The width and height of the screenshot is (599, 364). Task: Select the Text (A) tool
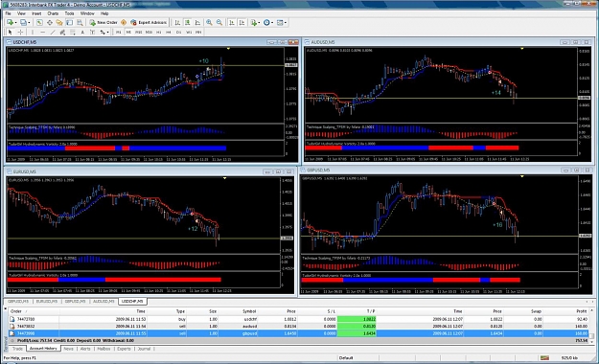click(x=82, y=32)
